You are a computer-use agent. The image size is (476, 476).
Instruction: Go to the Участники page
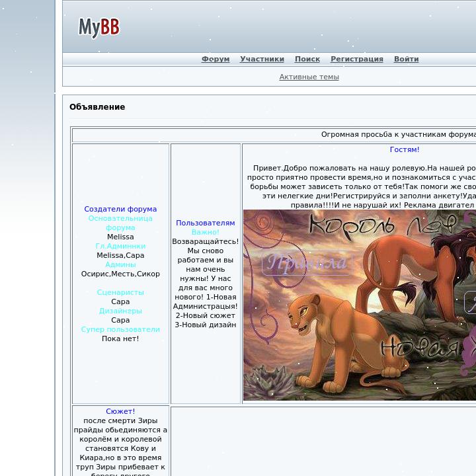coord(262,59)
